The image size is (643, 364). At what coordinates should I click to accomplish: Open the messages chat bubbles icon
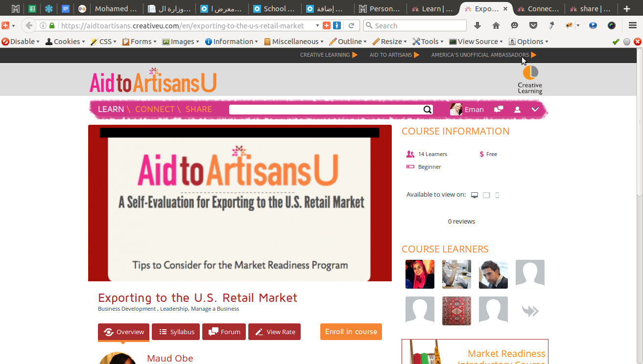(499, 110)
